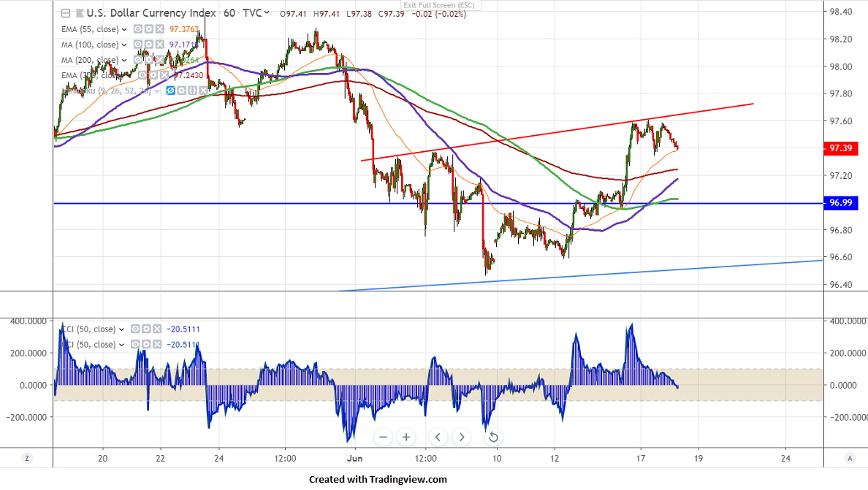Remove the MA (200, close) indicator
The width and height of the screenshot is (868, 490).
coord(159,60)
